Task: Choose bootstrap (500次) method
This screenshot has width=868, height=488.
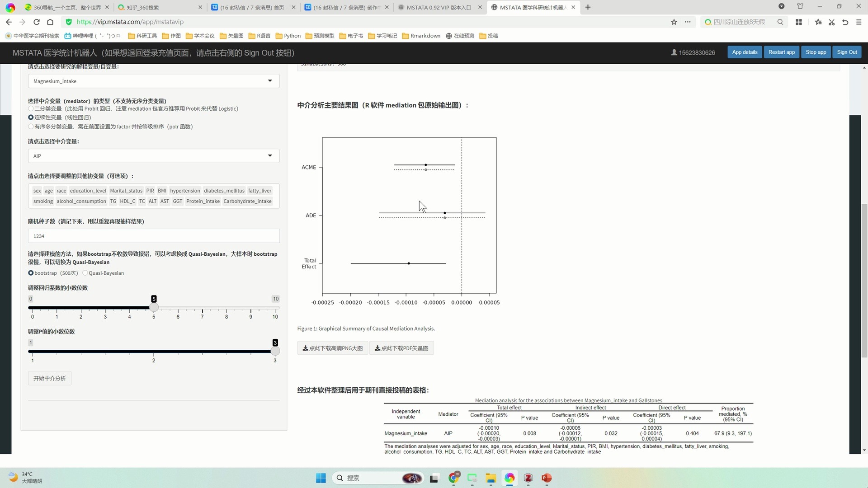Action: click(x=31, y=273)
